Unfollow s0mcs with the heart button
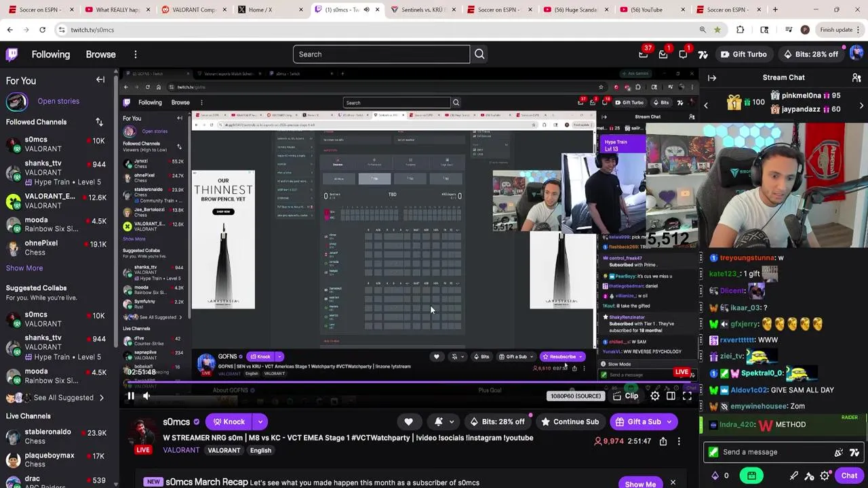 408,422
